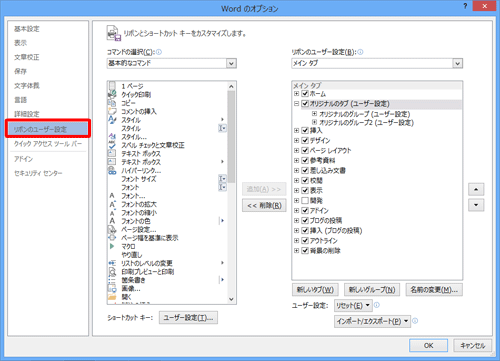Select the やり直し command row
Screen dimensions: 500x361
click(167, 255)
